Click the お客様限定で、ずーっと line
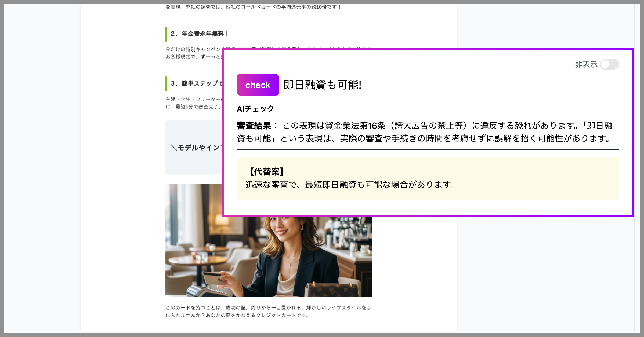The image size is (644, 337). coord(193,57)
